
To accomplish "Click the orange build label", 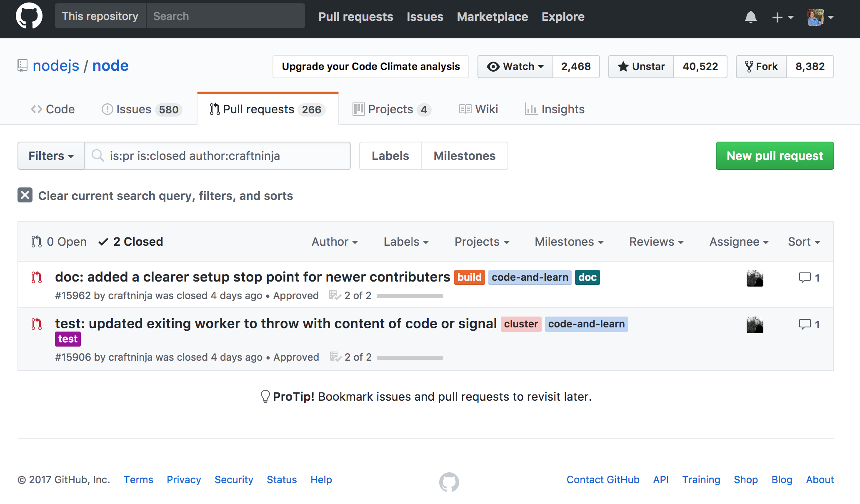I will [x=470, y=277].
